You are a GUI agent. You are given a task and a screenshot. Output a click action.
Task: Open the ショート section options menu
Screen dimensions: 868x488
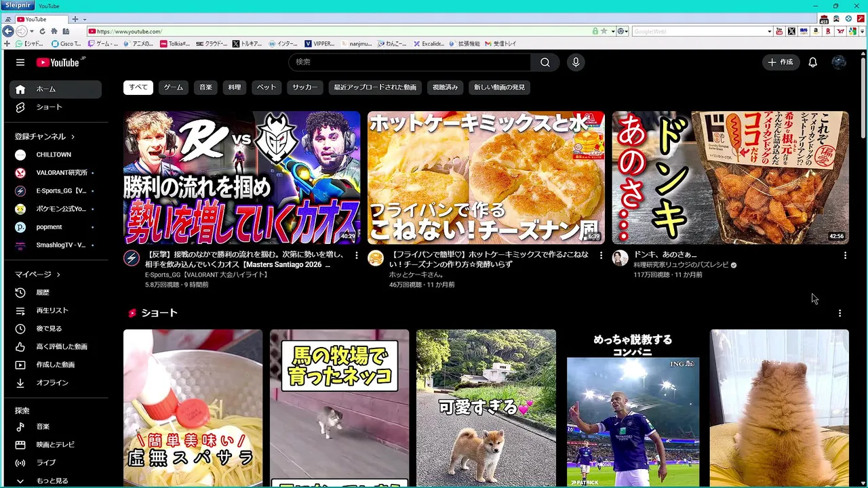coord(840,313)
